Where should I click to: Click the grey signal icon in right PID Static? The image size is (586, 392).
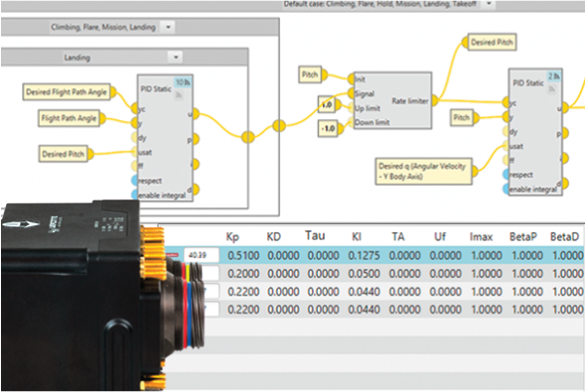point(551,89)
